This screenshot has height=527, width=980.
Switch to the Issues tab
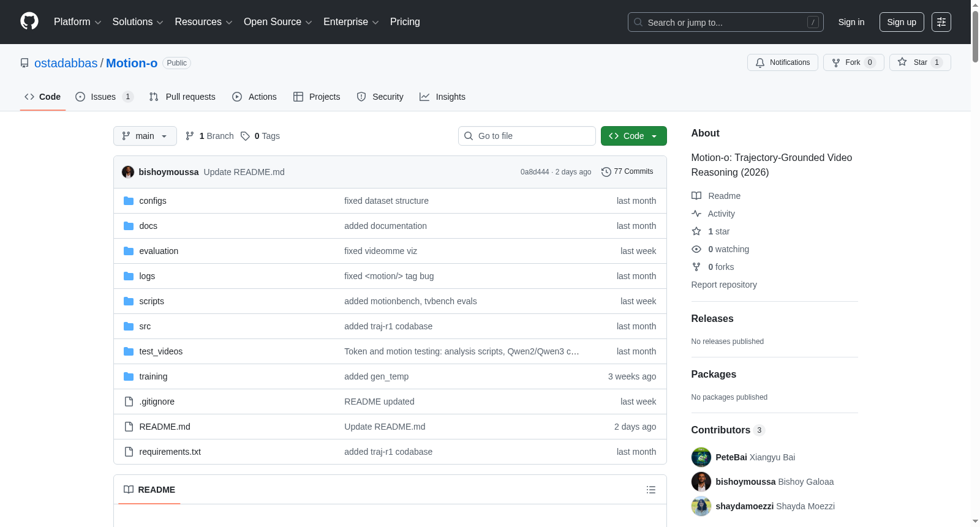104,97
